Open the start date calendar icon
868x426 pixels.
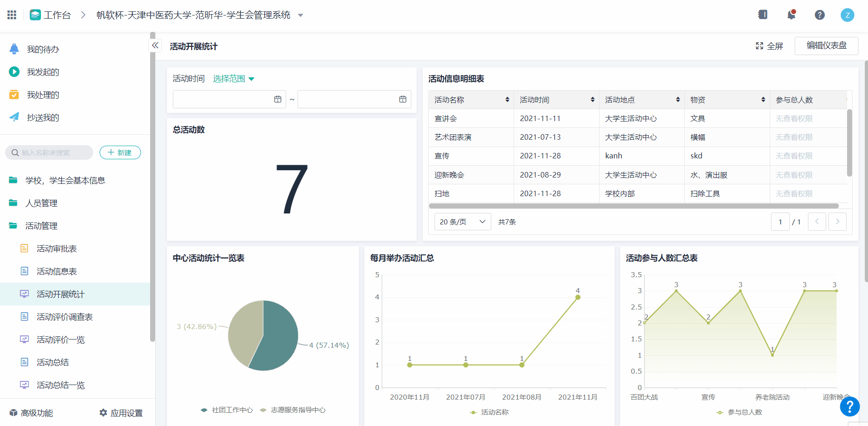(x=278, y=99)
